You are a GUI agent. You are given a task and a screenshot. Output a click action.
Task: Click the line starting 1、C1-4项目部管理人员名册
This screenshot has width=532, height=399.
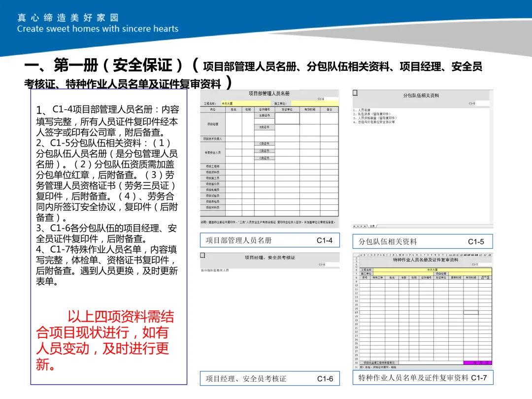coord(107,109)
